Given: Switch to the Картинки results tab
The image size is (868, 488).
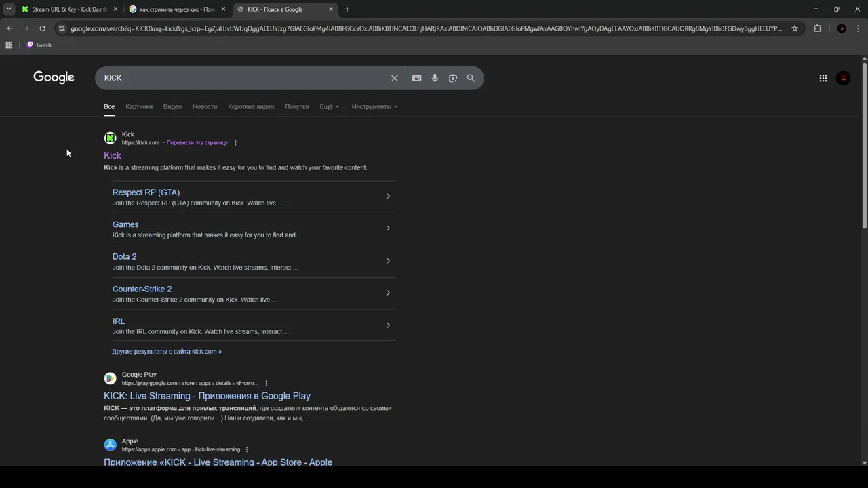Looking at the screenshot, I should [x=139, y=106].
